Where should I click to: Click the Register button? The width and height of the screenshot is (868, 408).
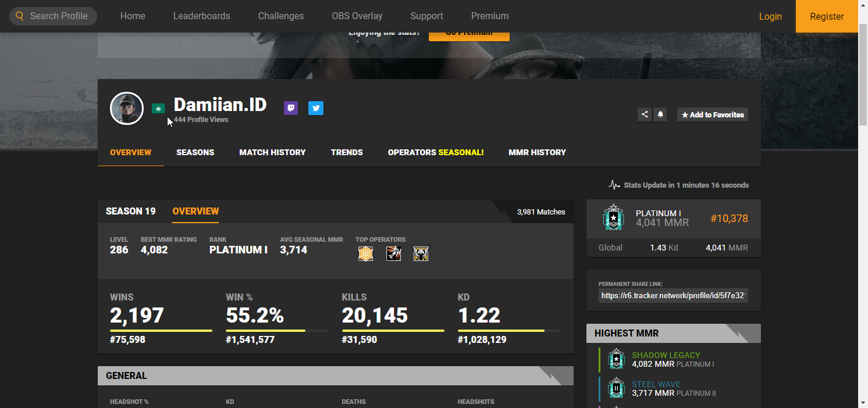pyautogui.click(x=827, y=16)
